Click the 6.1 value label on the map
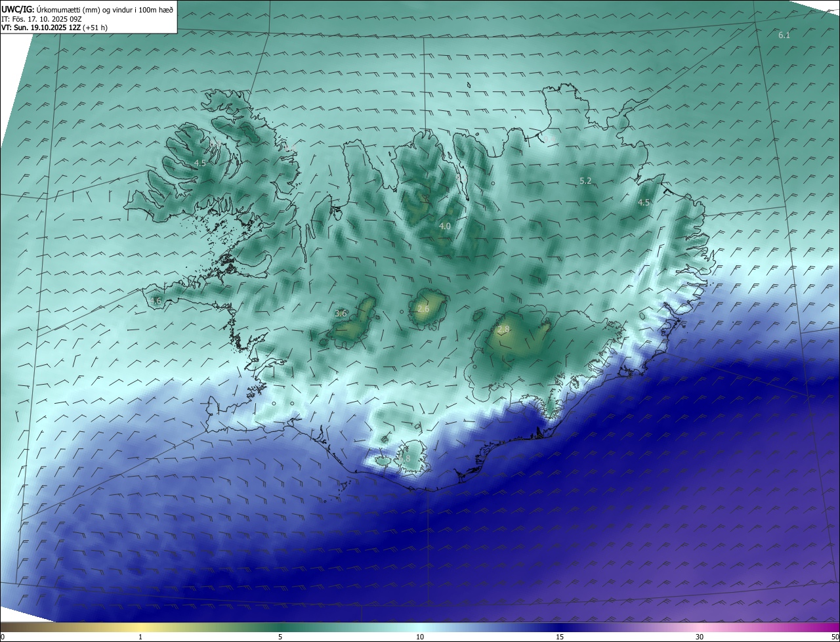Viewport: 840px width, 642px height. click(784, 35)
